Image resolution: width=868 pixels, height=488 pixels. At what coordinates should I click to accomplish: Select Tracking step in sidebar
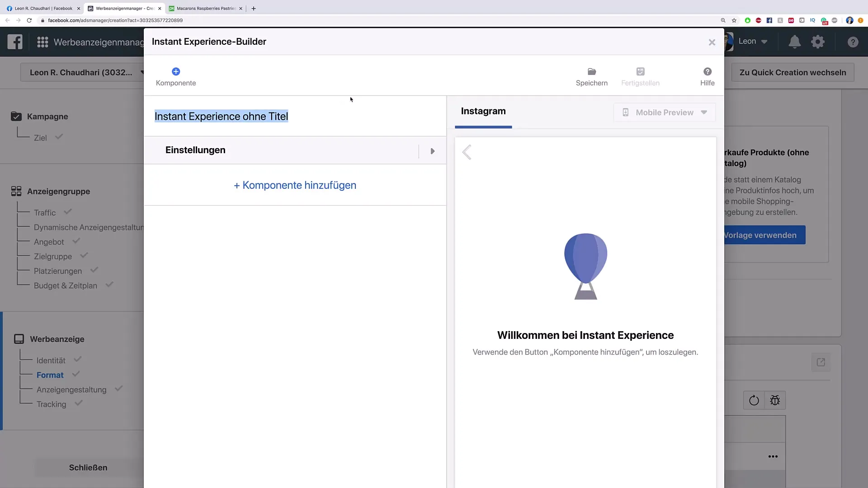[x=51, y=404]
